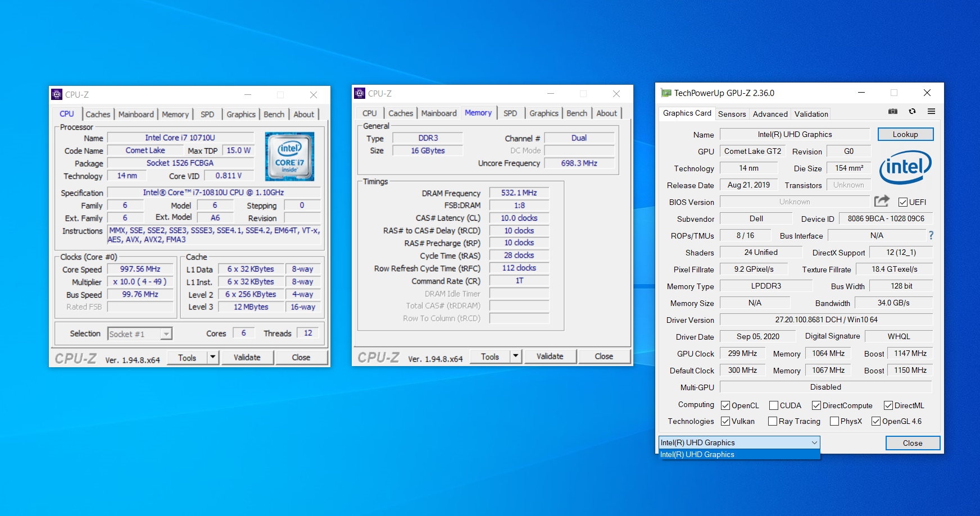The image size is (980, 516).
Task: Toggle the UEFI checkbox
Action: pos(902,202)
